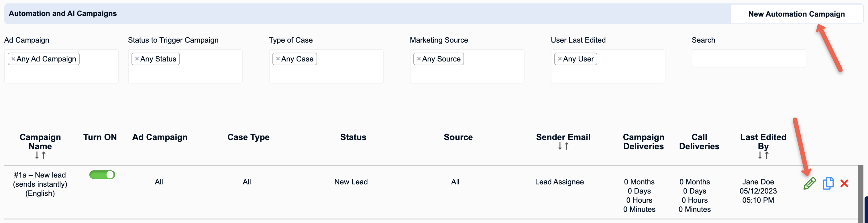
Task: Remove the Any Source filter tag
Action: tap(419, 59)
